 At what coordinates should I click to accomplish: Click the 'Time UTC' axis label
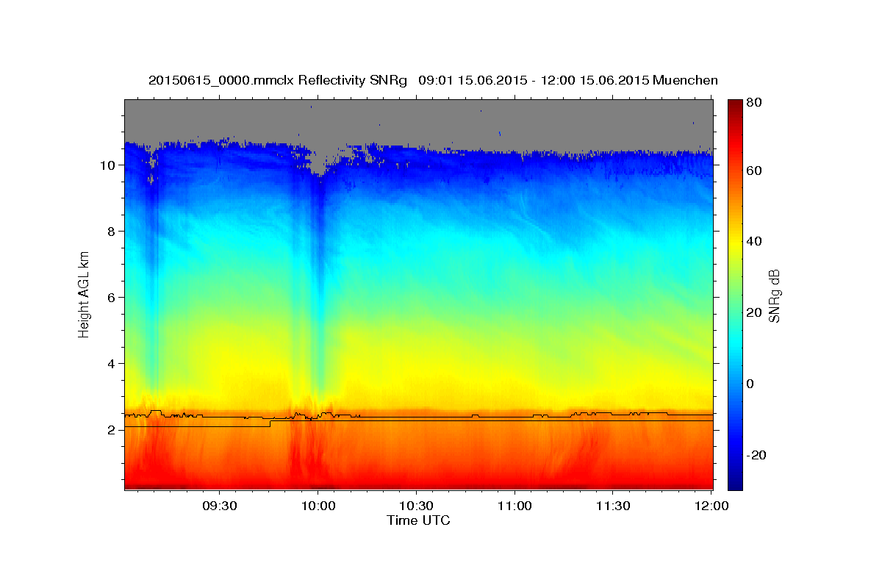(x=418, y=520)
